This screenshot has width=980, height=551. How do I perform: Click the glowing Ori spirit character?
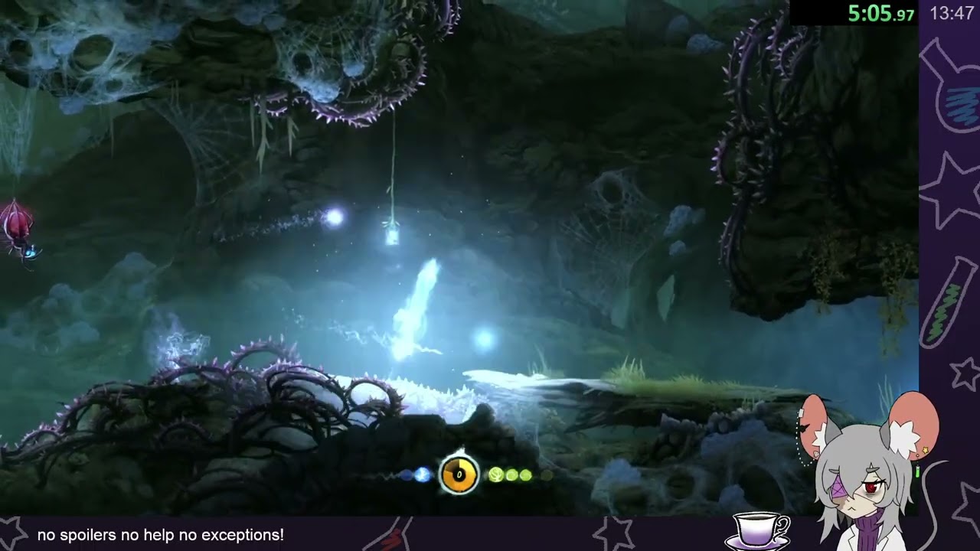click(x=415, y=310)
